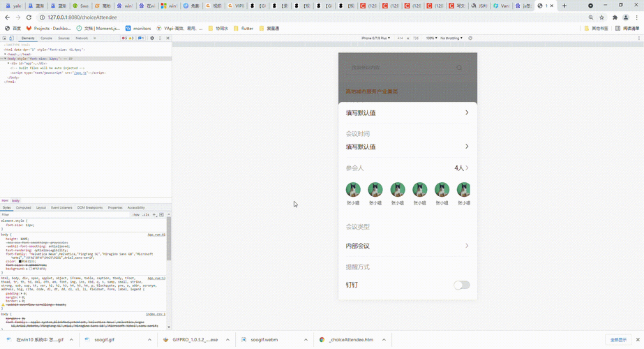Open the iPhone 6/7/8 Plus device dropdown

pyautogui.click(x=375, y=38)
